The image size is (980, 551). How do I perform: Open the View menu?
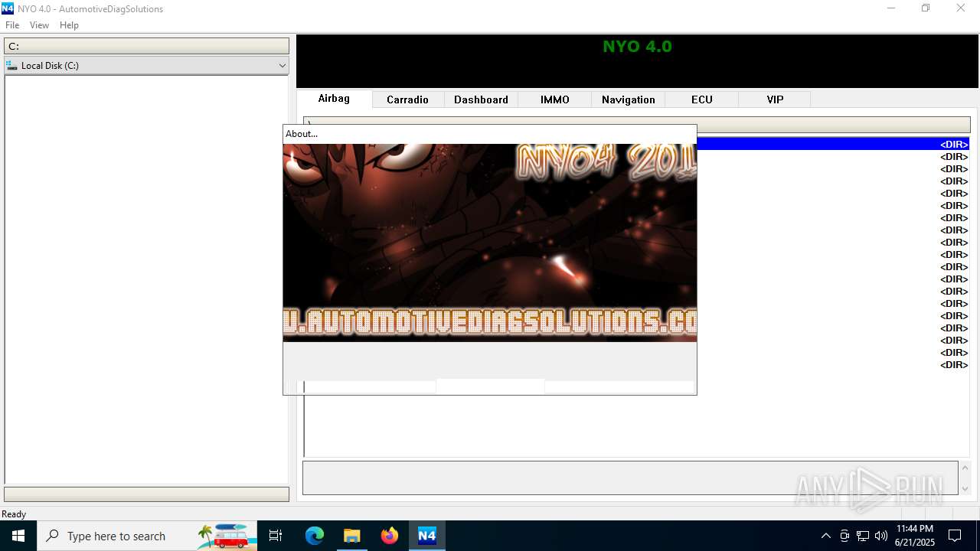tap(39, 25)
